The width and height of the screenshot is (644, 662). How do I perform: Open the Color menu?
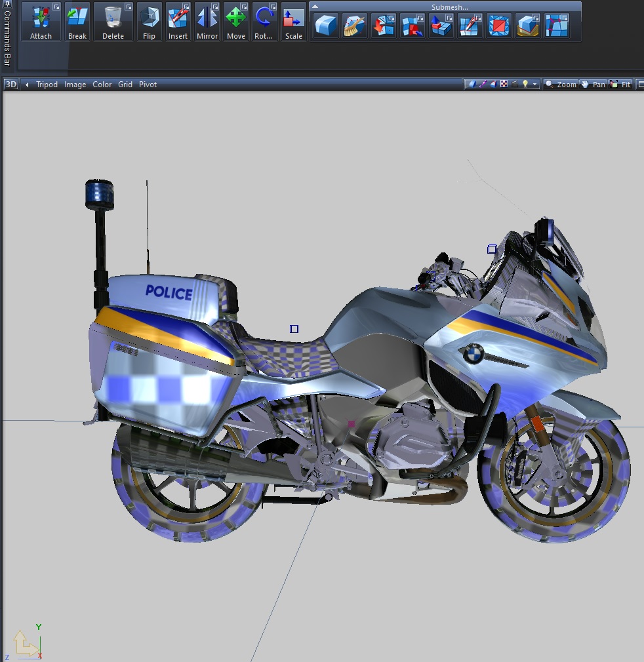pos(102,85)
